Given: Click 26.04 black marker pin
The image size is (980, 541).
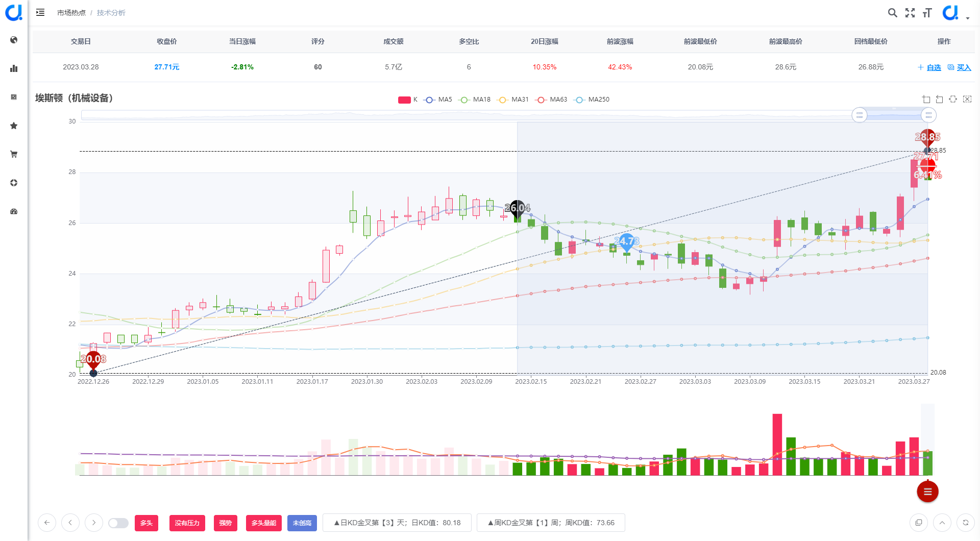Looking at the screenshot, I should point(518,209).
